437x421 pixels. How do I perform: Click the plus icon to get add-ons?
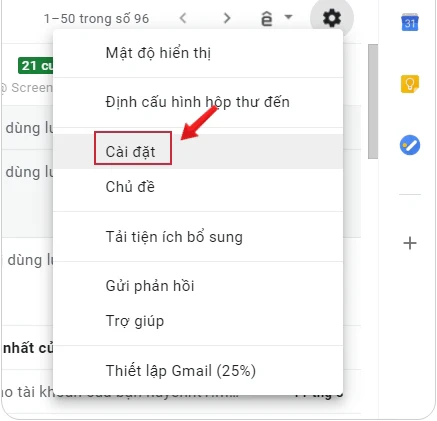[410, 243]
